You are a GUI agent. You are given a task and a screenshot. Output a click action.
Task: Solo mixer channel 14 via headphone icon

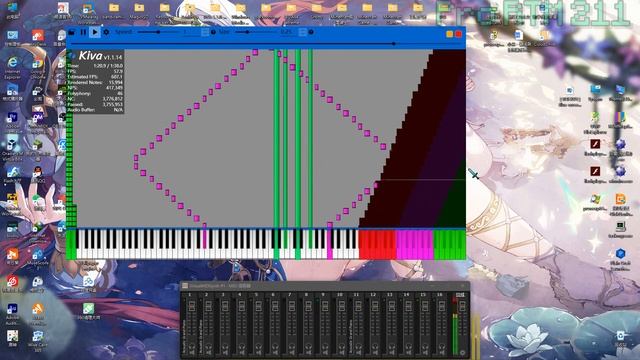[x=408, y=347]
